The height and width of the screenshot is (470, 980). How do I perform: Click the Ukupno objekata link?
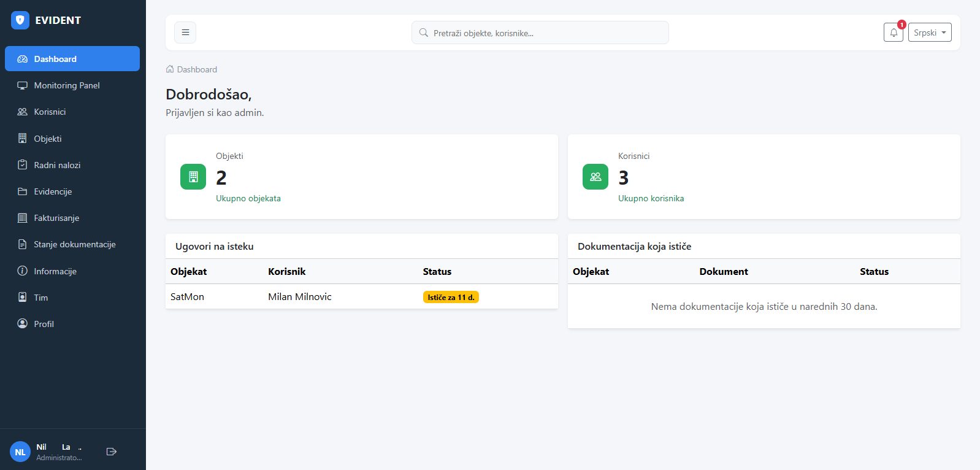[248, 198]
